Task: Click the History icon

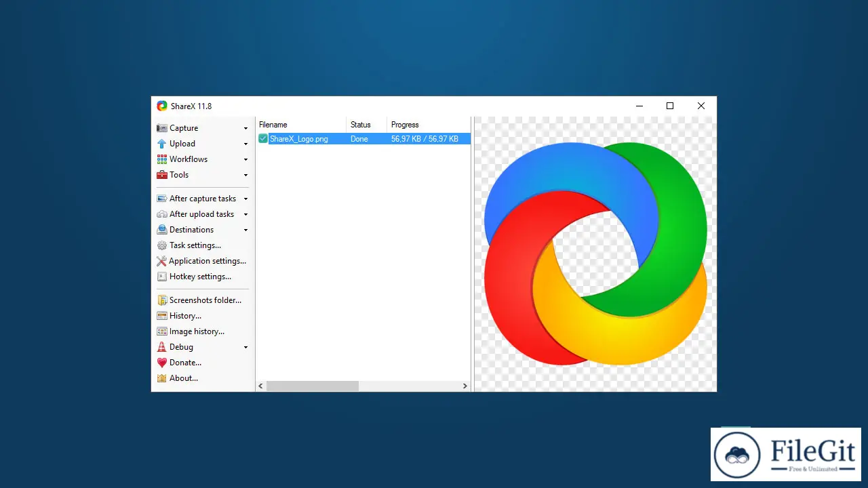Action: [161, 316]
